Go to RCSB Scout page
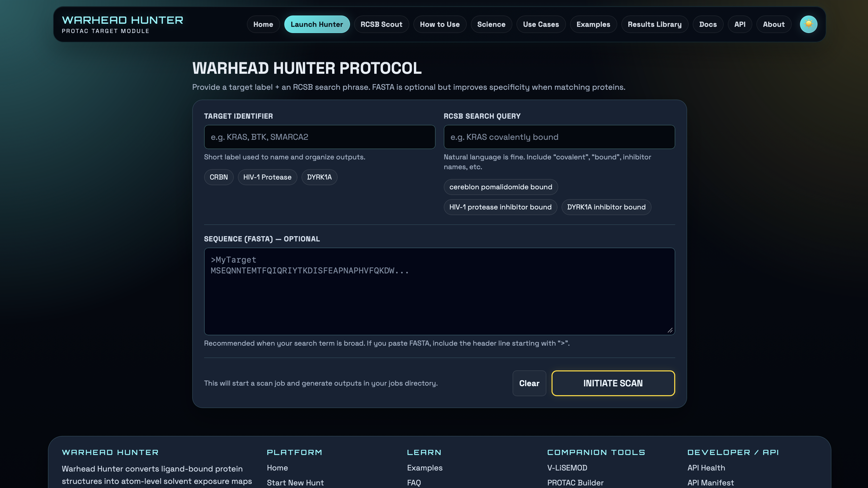Image resolution: width=868 pixels, height=488 pixels. [381, 24]
